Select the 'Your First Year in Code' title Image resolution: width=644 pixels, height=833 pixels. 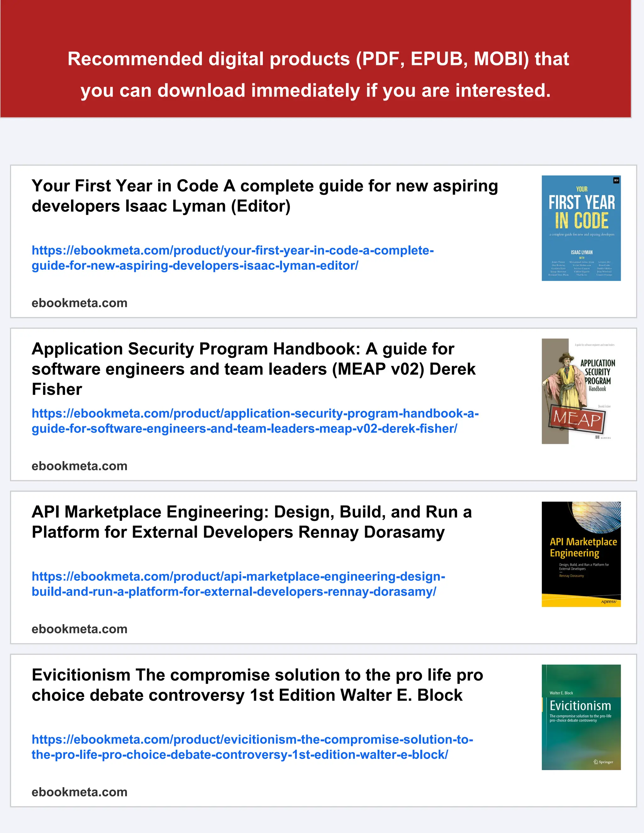[265, 196]
